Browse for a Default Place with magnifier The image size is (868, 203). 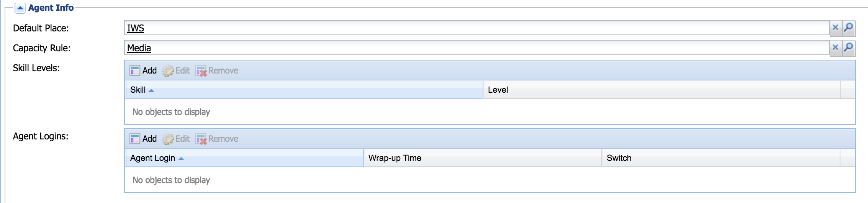(849, 28)
